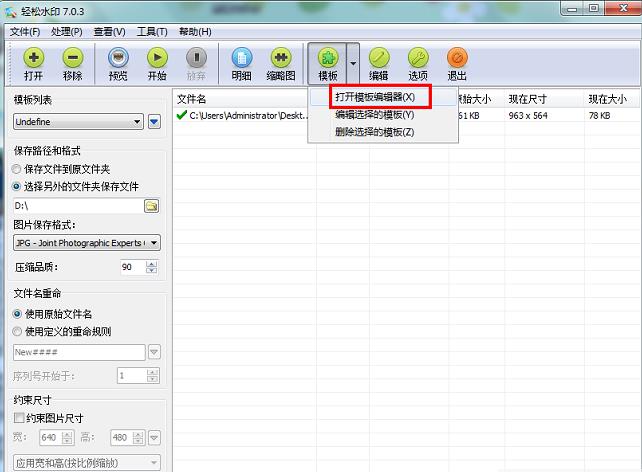Click the 移除 (Remove) toolbar icon
The width and height of the screenshot is (642, 472).
tap(73, 64)
